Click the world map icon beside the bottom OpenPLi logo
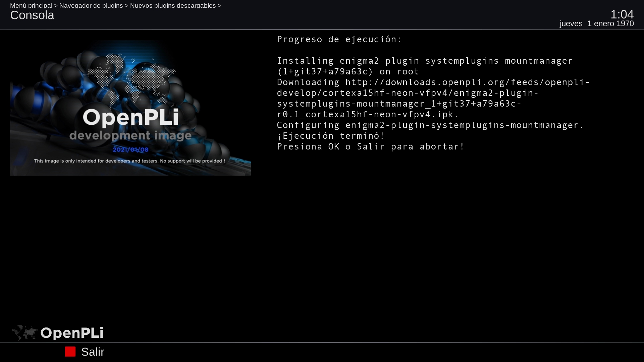 [25, 333]
